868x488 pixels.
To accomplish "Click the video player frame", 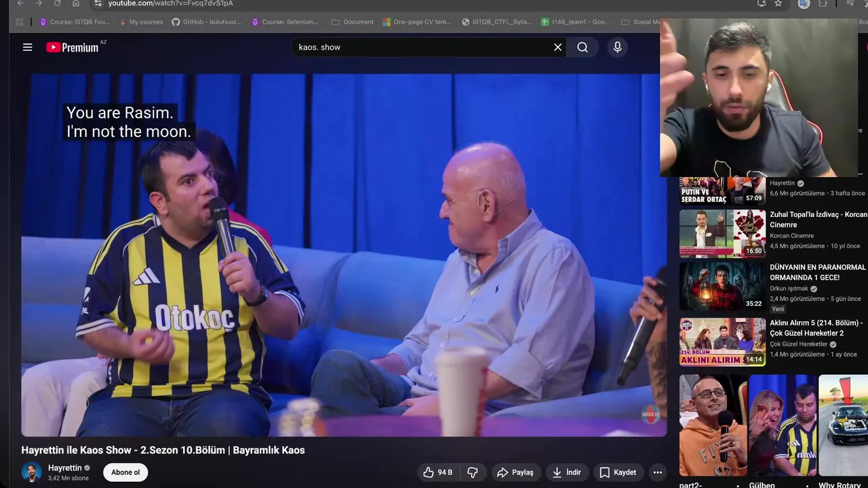I will tap(344, 255).
